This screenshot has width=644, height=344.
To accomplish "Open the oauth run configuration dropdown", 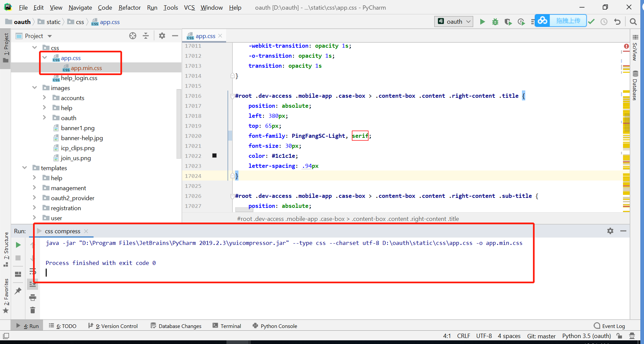I will point(454,22).
